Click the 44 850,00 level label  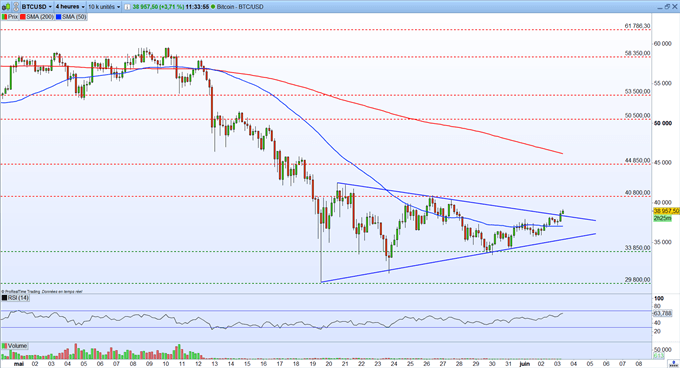click(x=638, y=160)
